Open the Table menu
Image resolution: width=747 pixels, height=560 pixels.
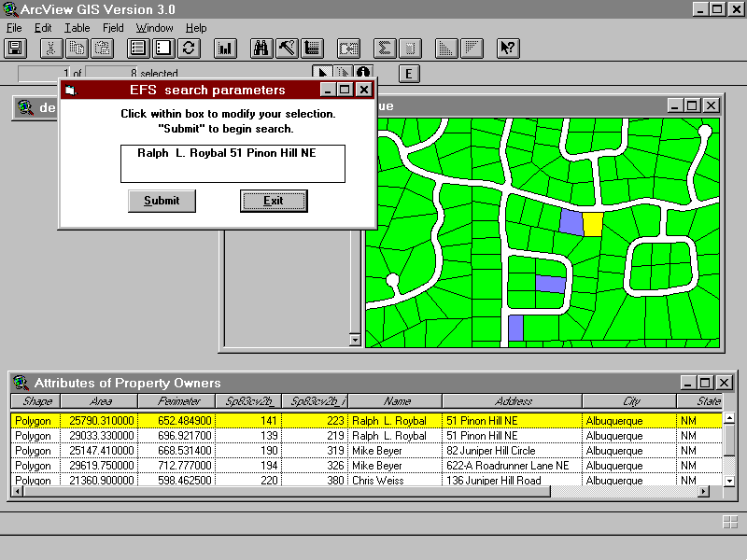point(78,28)
